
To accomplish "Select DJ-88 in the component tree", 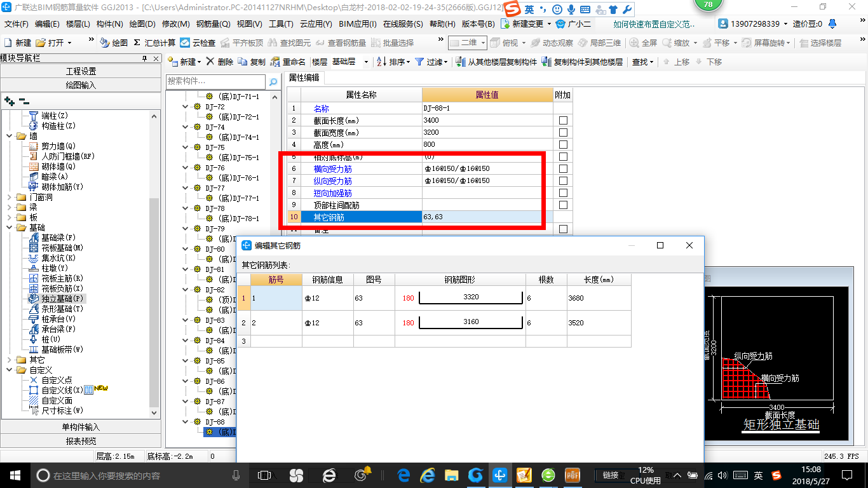I will [x=215, y=422].
